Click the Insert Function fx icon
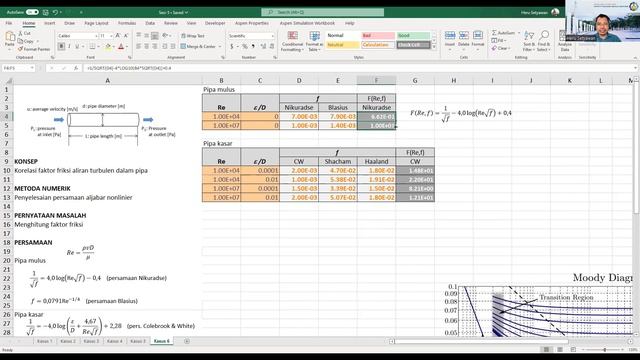This screenshot has width=640, height=360. 76,68
